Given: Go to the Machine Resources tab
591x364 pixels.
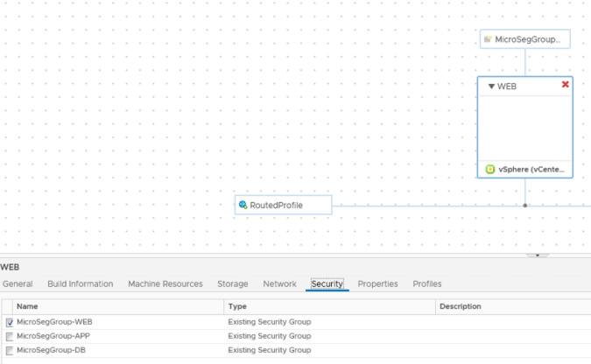Looking at the screenshot, I should [165, 283].
